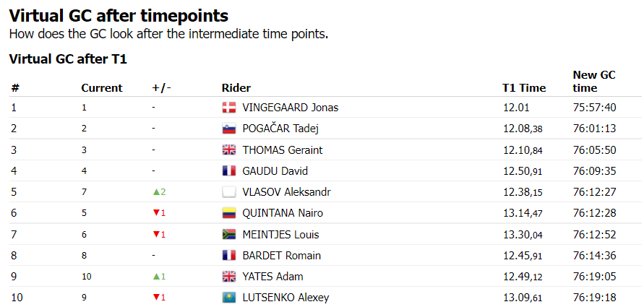Viewport: 644px width, 307px height.
Task: Click the green up arrow in Yates' row
Action: (x=155, y=277)
